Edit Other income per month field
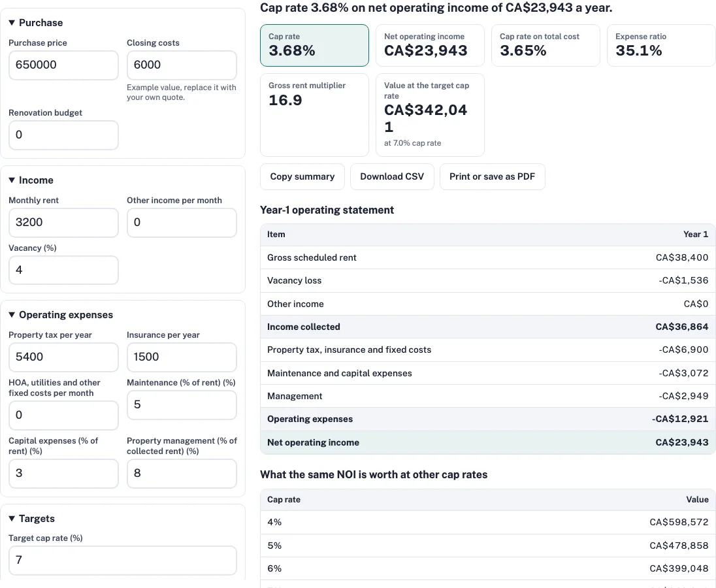 [182, 222]
